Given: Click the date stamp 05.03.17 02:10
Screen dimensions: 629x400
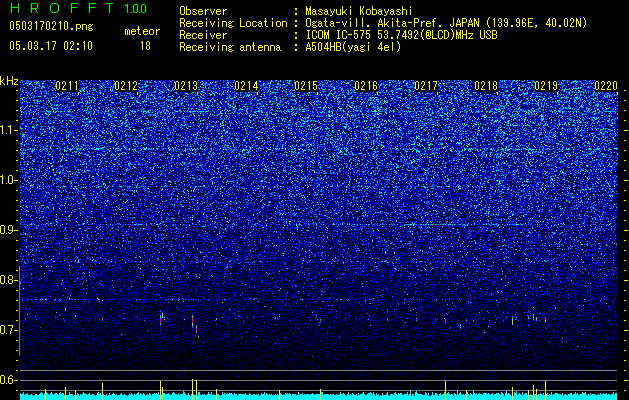Looking at the screenshot, I should click(51, 46).
